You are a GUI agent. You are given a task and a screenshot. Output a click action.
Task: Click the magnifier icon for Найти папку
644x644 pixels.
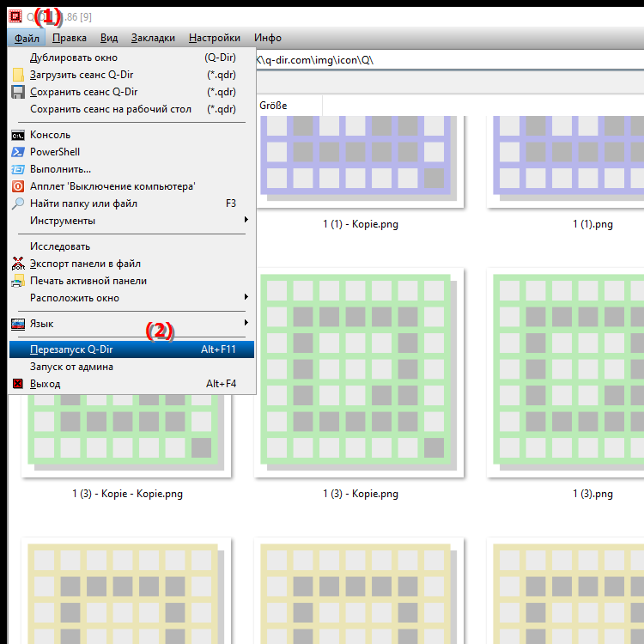point(18,204)
